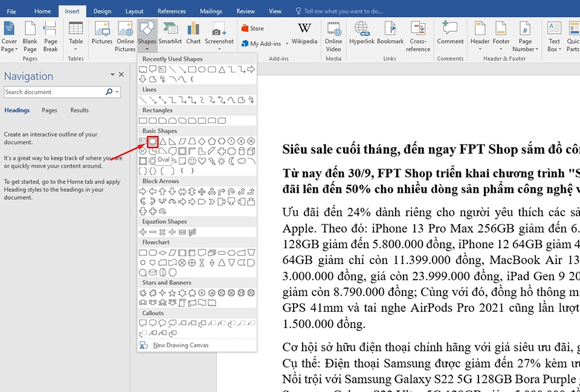This screenshot has width=580, height=392.
Task: Insert a Chart
Action: click(193, 33)
